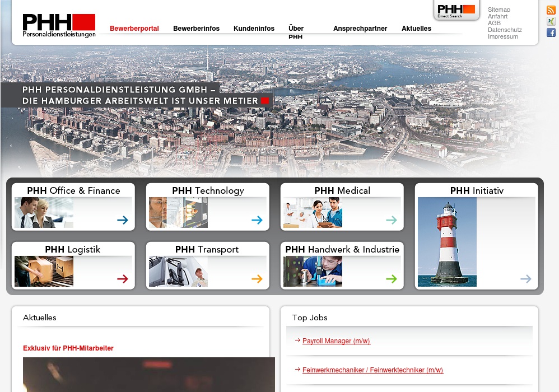Image resolution: width=559 pixels, height=392 pixels.
Task: Switch to the Ansprechpartner section
Action: pyautogui.click(x=360, y=28)
